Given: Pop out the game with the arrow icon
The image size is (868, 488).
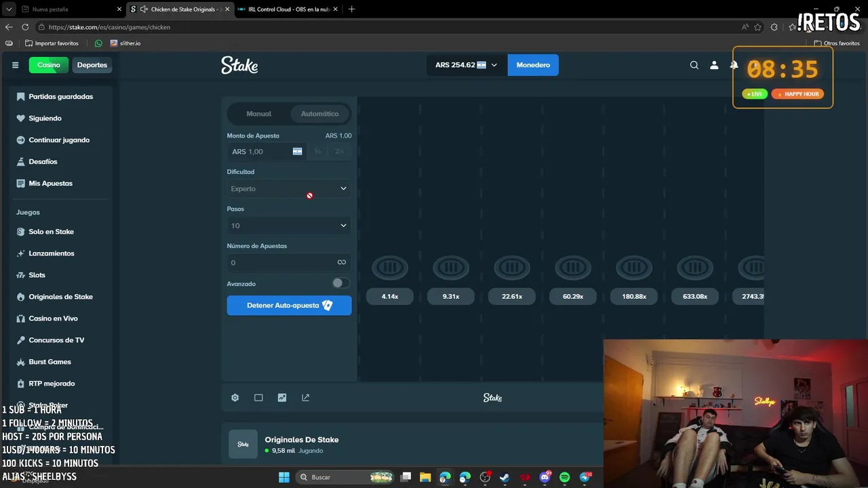Looking at the screenshot, I should 306,398.
